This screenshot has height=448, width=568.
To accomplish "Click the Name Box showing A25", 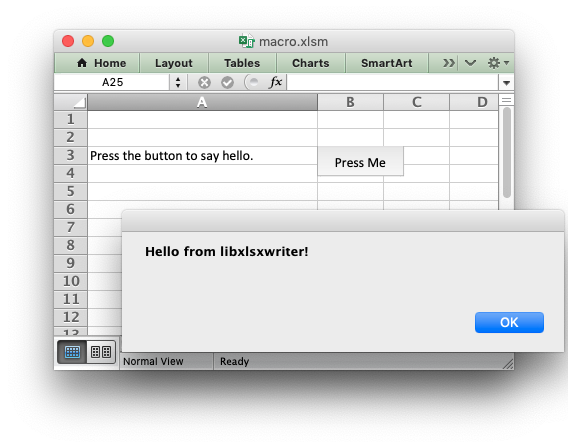I will click(x=112, y=82).
